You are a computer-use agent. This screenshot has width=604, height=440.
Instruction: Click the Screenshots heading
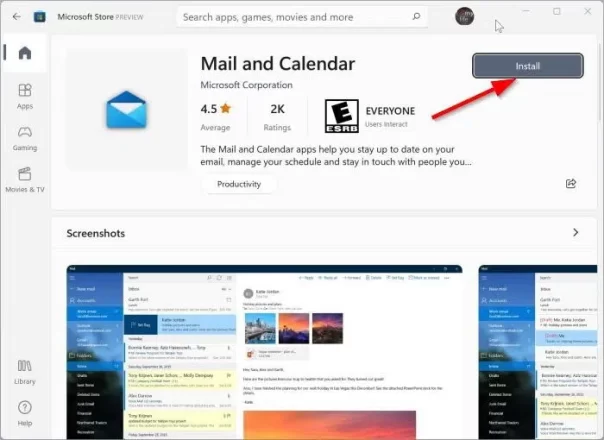click(96, 233)
